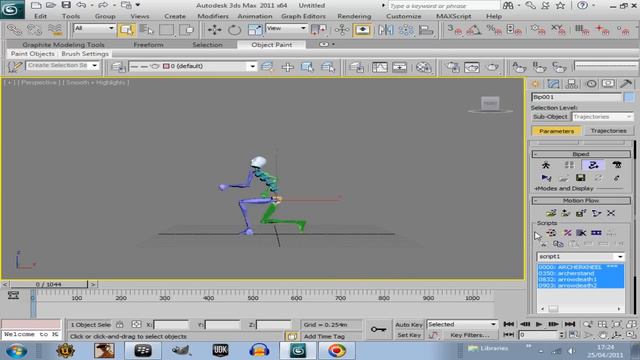Click Show Graph in Motion Flow
Viewport: 640px width, 360px height.
597,213
